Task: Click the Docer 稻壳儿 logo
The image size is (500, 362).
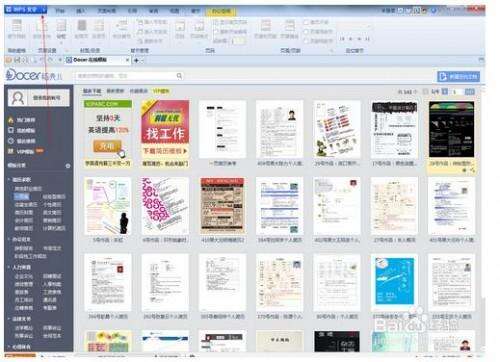Action: click(x=34, y=75)
